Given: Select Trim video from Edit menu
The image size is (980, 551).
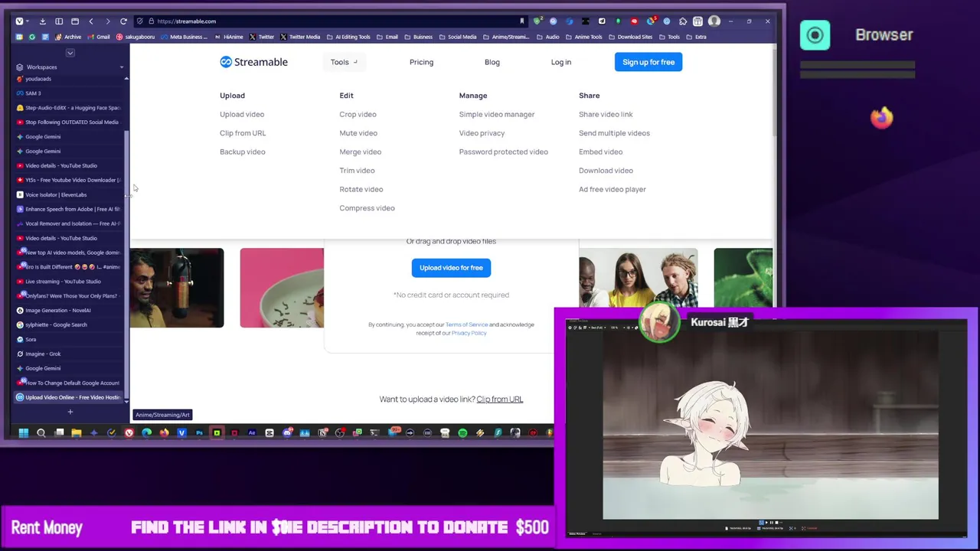Looking at the screenshot, I should [357, 171].
